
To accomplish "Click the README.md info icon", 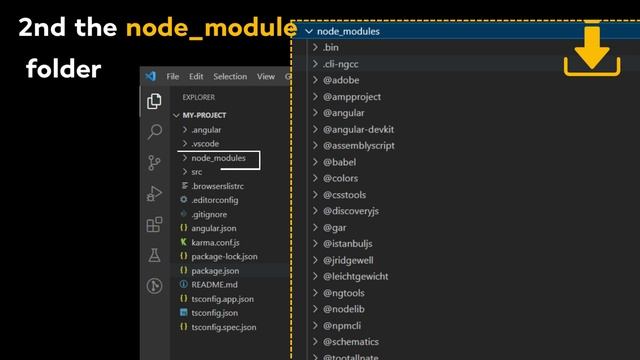I will (x=184, y=284).
